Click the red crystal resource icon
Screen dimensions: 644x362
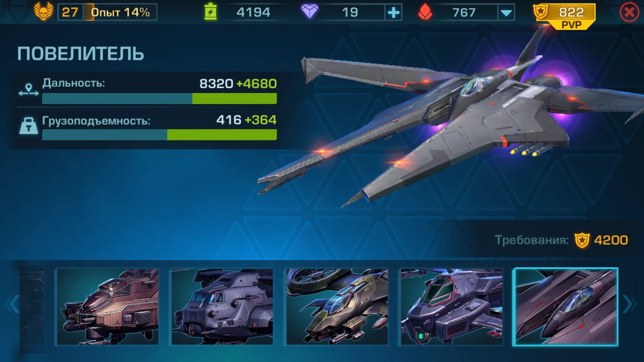(425, 12)
